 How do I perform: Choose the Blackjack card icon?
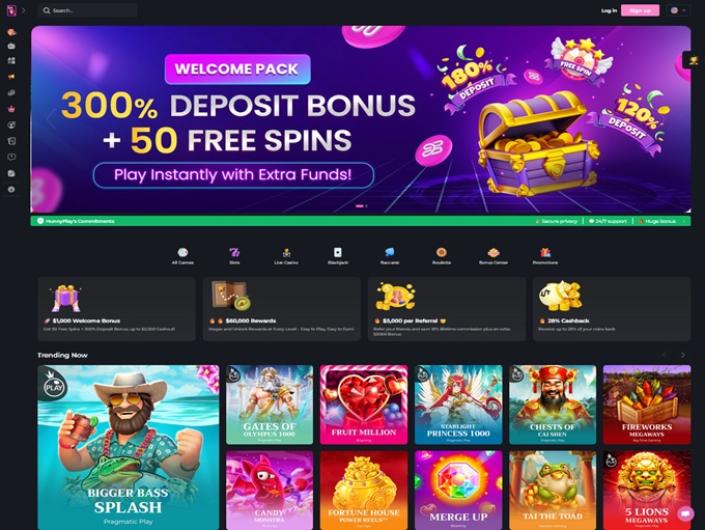pos(338,256)
